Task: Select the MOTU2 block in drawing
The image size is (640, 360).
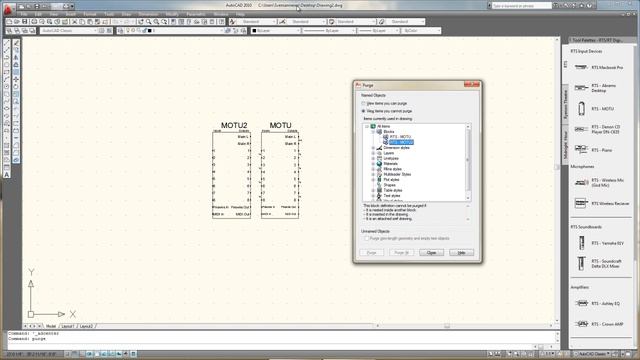Action: pyautogui.click(x=231, y=171)
